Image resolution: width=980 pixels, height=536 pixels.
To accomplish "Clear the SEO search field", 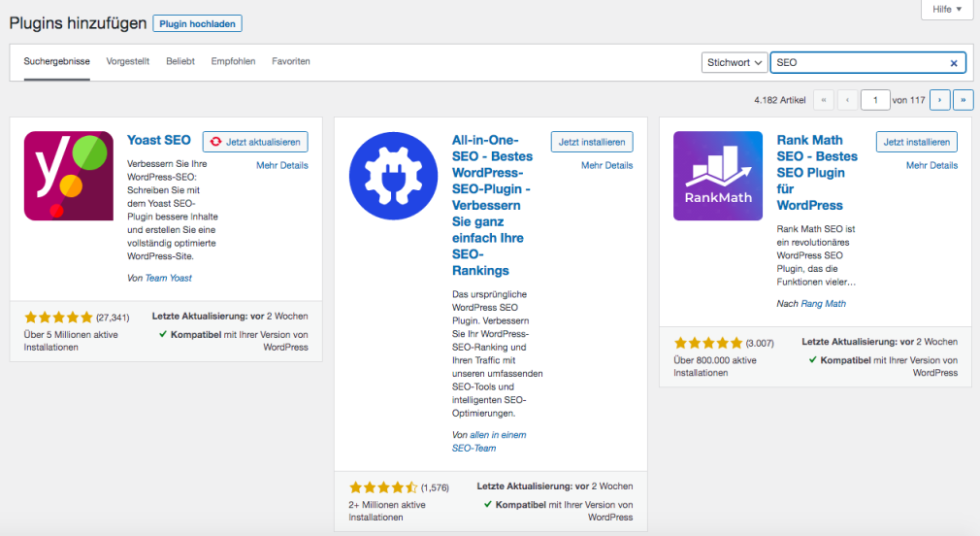I will 954,62.
